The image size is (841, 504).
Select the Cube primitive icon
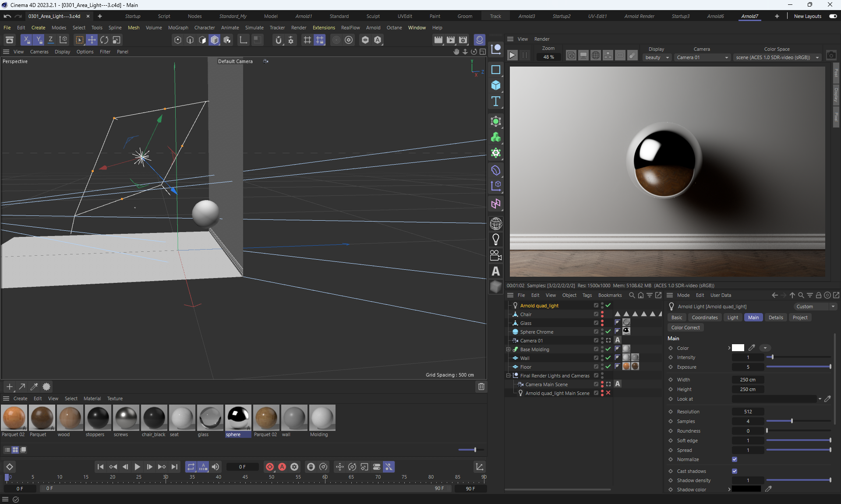[x=496, y=85]
